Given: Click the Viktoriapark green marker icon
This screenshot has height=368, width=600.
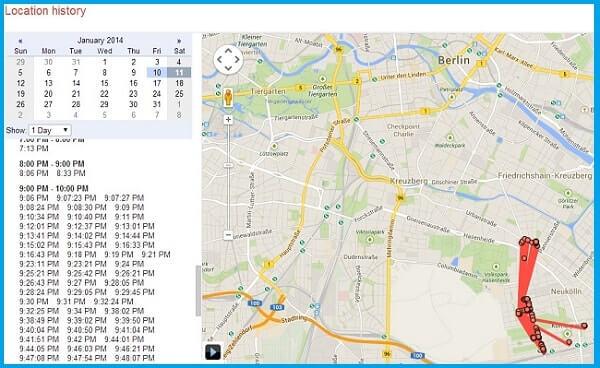Looking at the screenshot, I should point(370,240).
